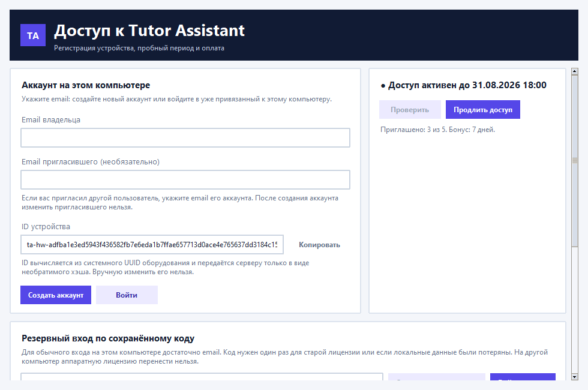Click text 'Доступ активен до 31.08.2026 18:00'
This screenshot has width=588, height=390.
467,85
